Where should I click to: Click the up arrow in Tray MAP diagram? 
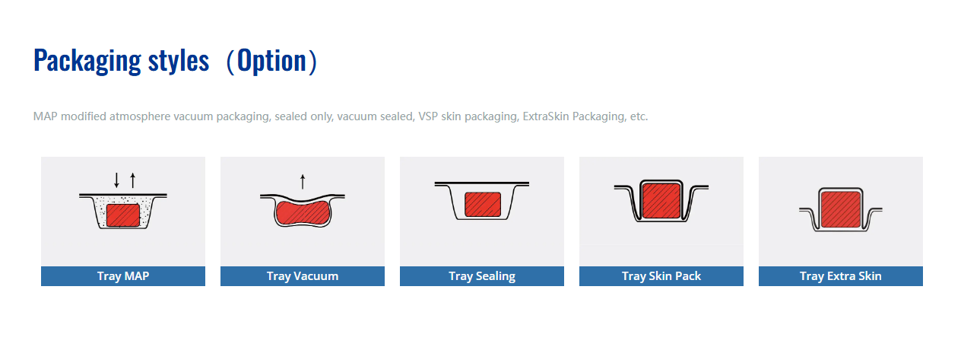coord(133,180)
